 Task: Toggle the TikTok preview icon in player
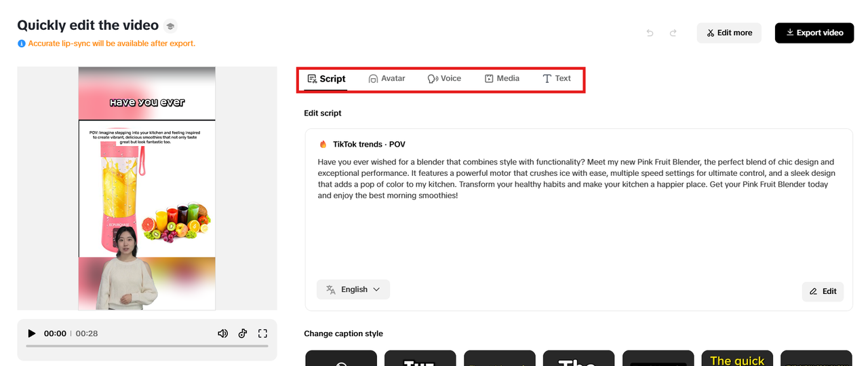(x=243, y=333)
